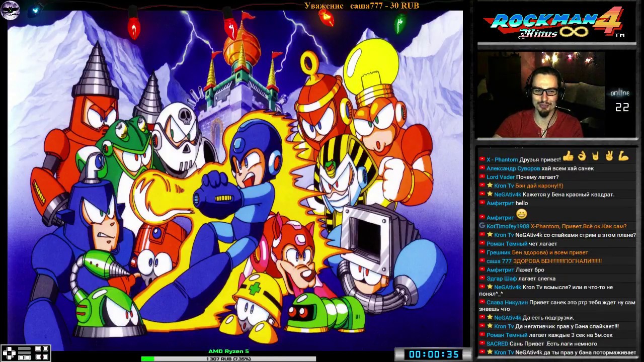This screenshot has height=362, width=644.
Task: Click the stream timer 00:00:35
Action: (433, 354)
